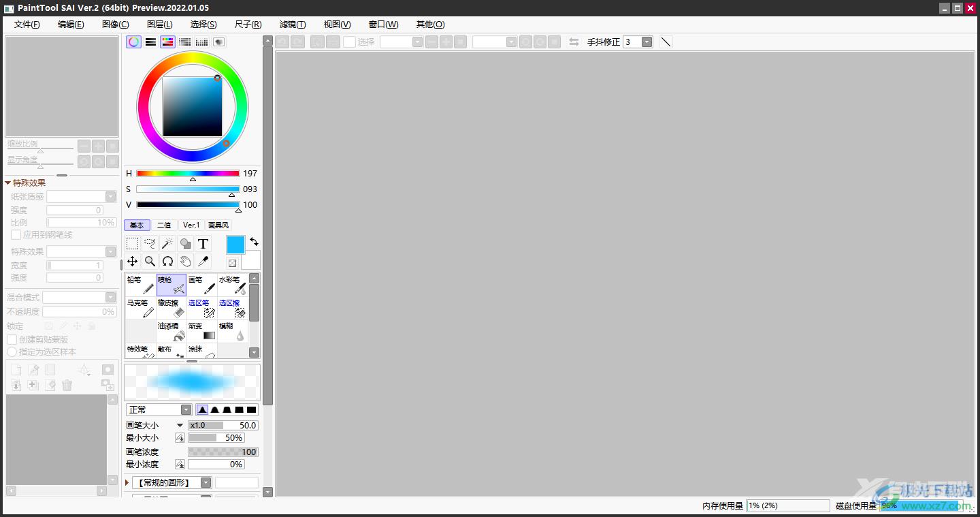
Task: Choose the 散布 scatter brush
Action: point(171,351)
